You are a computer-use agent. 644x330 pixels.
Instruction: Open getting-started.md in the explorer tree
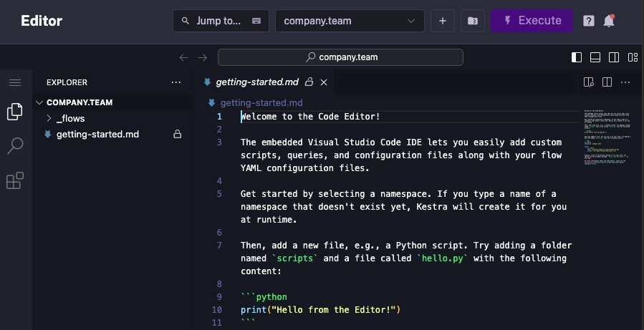tap(97, 134)
